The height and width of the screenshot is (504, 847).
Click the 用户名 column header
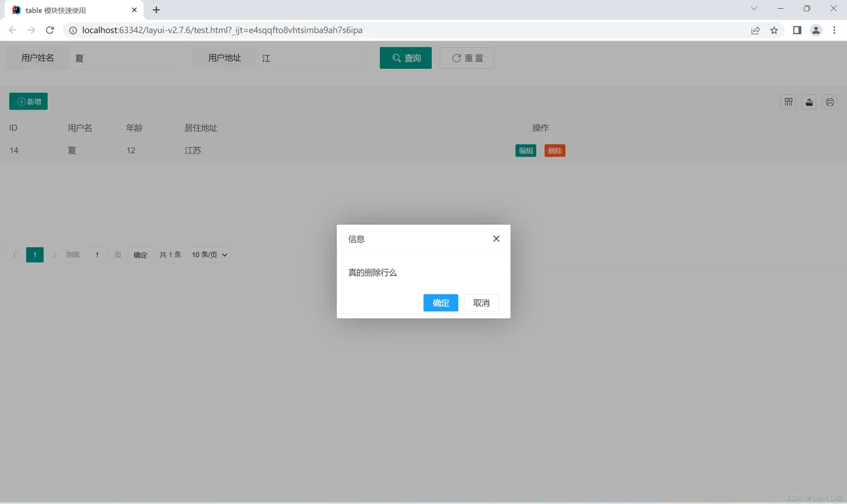coord(80,128)
